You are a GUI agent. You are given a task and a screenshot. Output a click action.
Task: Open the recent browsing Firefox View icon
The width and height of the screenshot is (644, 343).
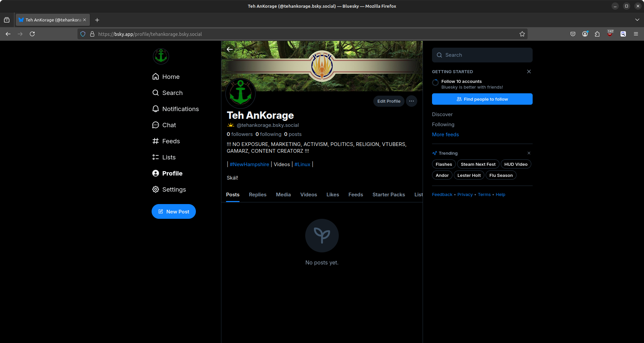pos(7,20)
